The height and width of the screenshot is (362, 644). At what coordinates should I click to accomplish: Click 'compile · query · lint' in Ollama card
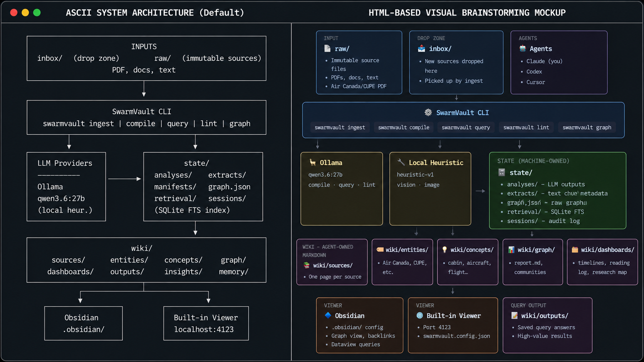(x=342, y=185)
